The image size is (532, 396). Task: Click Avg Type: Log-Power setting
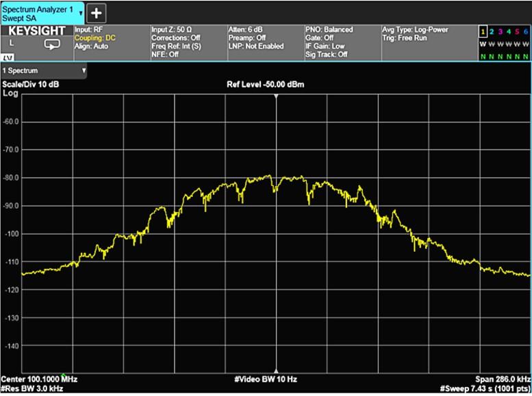click(x=416, y=29)
